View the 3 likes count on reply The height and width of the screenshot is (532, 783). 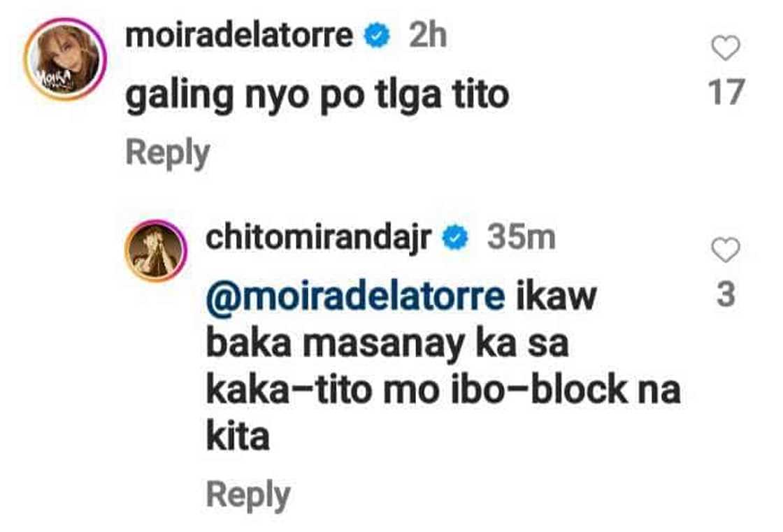(x=726, y=295)
